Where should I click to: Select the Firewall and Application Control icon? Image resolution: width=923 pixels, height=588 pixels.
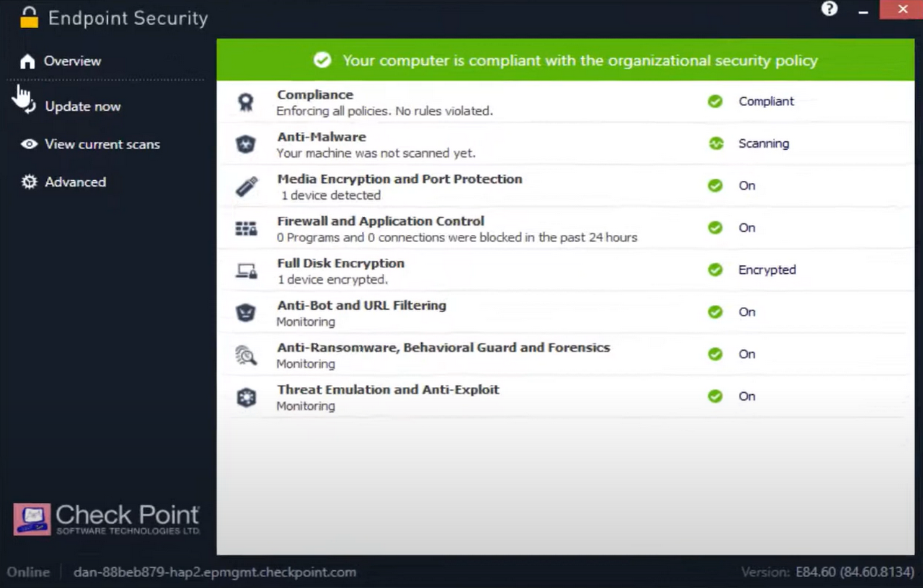click(246, 228)
